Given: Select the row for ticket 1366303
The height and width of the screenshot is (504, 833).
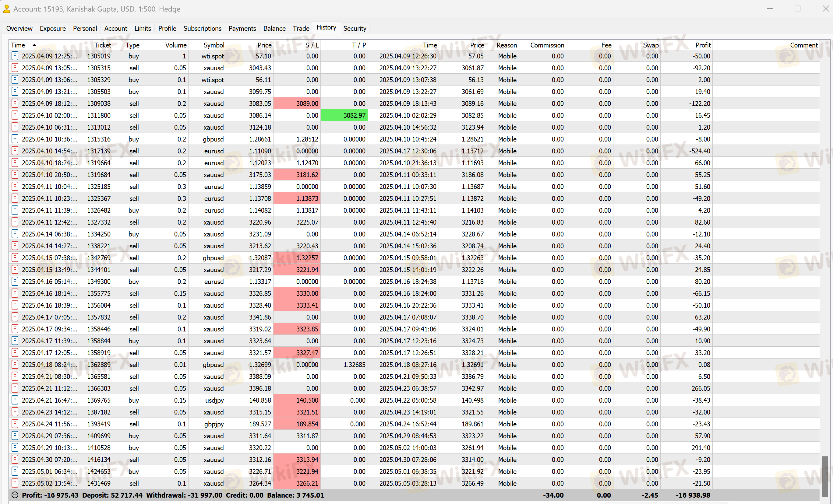Looking at the screenshot, I should tap(99, 388).
